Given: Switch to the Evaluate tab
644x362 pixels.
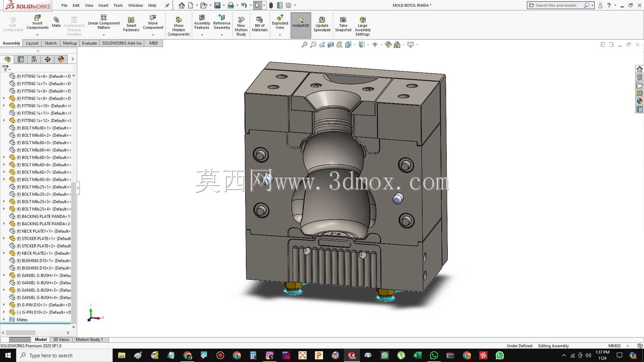Looking at the screenshot, I should click(x=90, y=43).
